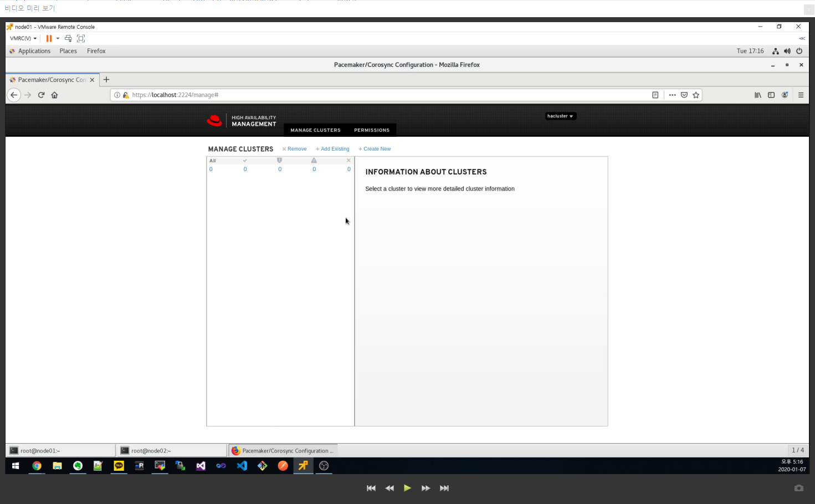Viewport: 815px width, 504px height.
Task: Open the Windows Start menu
Action: tap(16, 466)
